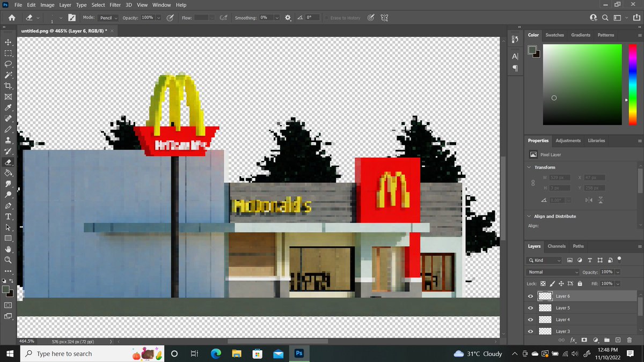The width and height of the screenshot is (644, 362).
Task: Open the Smoothing value dropdown
Action: click(277, 18)
